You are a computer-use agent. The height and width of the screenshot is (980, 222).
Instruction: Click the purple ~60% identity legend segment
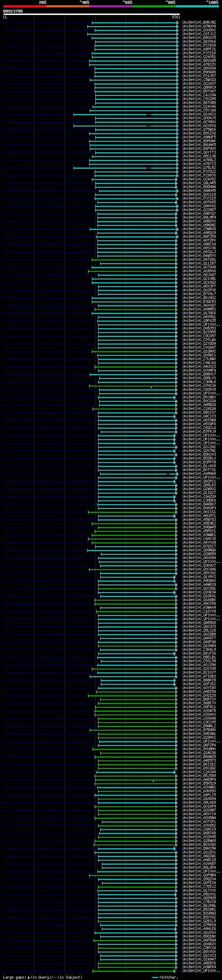tap(111, 6)
